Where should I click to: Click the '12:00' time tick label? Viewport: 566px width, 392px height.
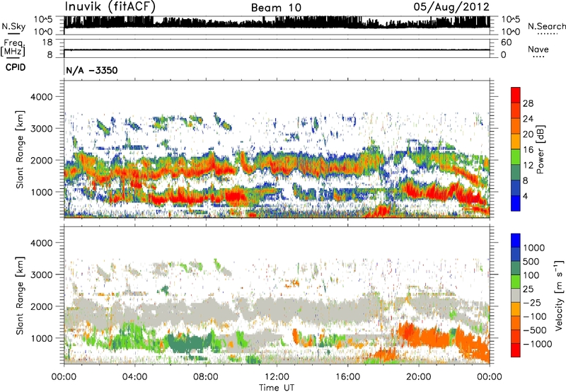click(277, 377)
